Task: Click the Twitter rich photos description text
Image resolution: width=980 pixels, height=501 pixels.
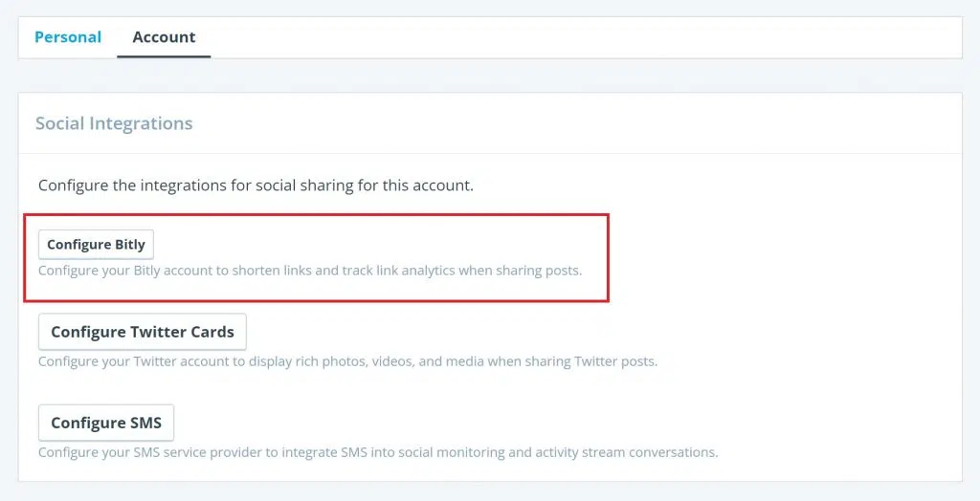Action: tap(347, 361)
